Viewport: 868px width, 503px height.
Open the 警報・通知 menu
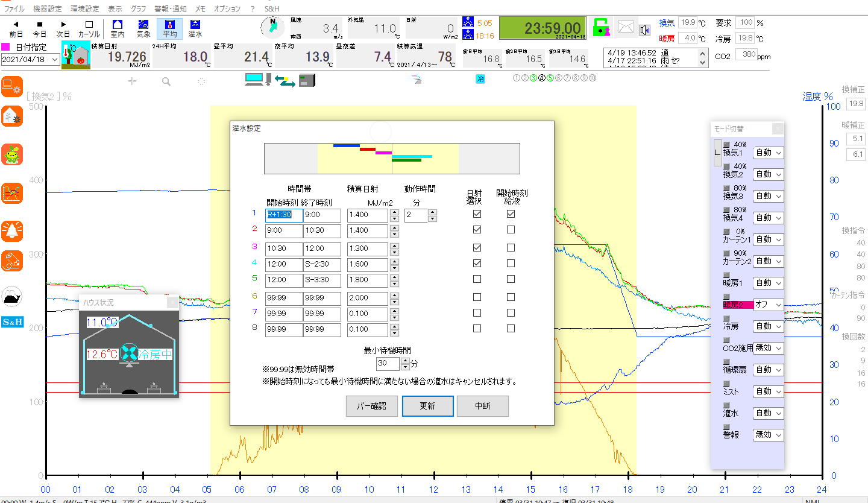pos(170,9)
